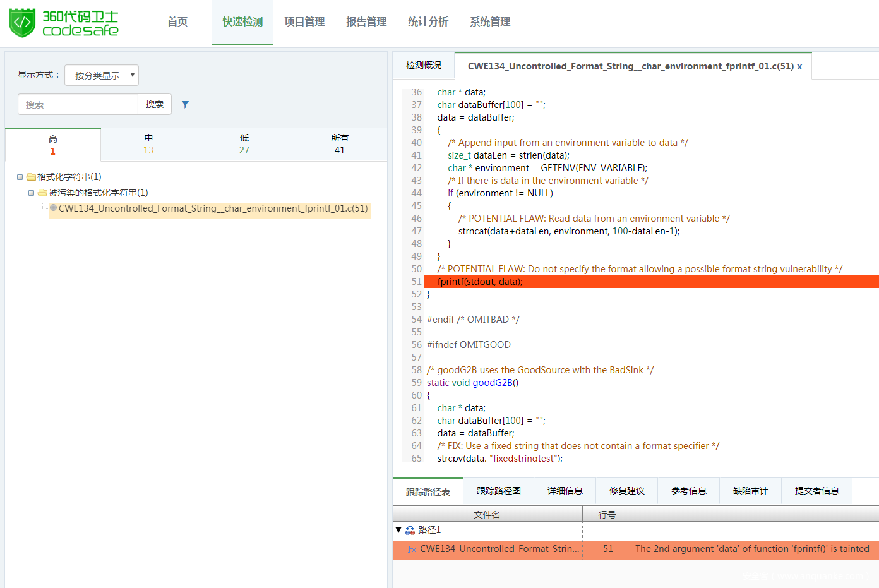Screen dimensions: 879x588
Task: Open the 按分类显示 display mode dropdown
Action: point(102,75)
